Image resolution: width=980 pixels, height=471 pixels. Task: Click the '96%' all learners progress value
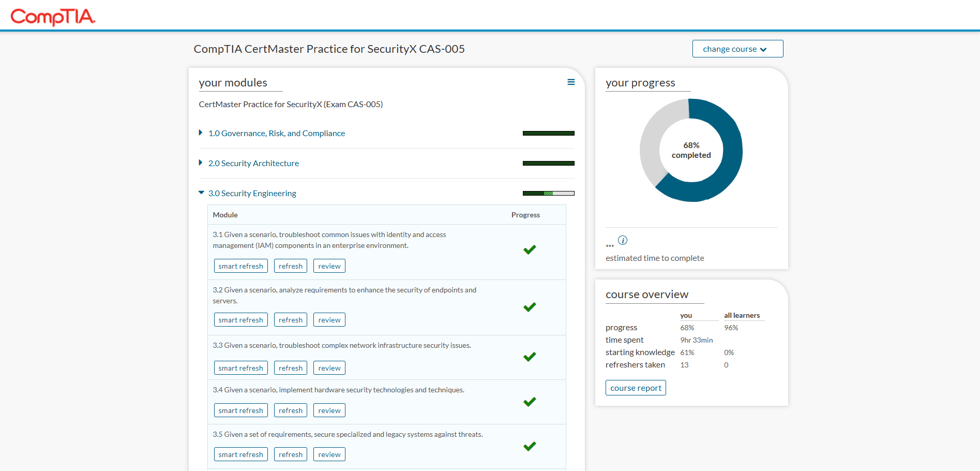click(x=731, y=328)
